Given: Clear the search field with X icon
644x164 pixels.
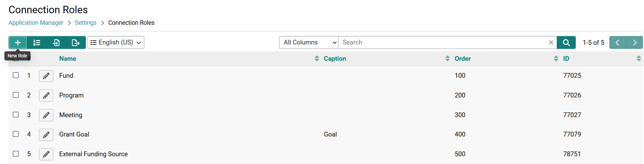Looking at the screenshot, I should click(551, 42).
